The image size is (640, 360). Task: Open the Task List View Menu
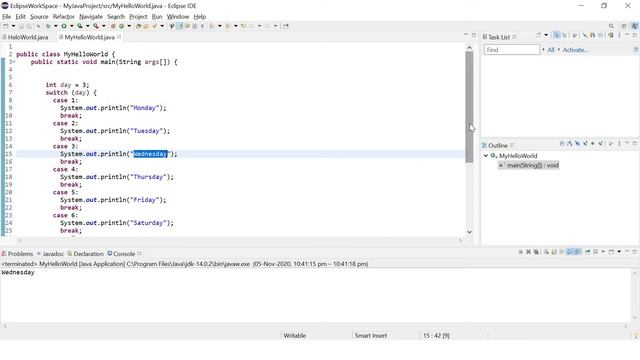click(x=619, y=36)
